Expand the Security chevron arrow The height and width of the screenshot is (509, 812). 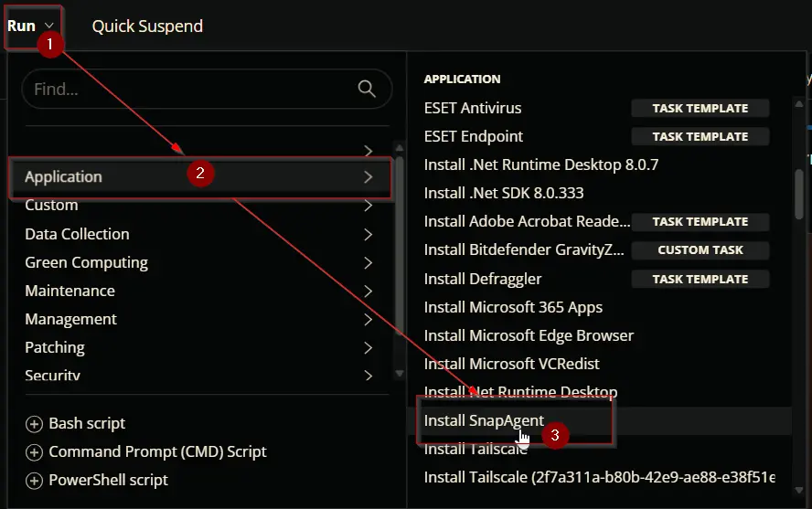tap(369, 376)
